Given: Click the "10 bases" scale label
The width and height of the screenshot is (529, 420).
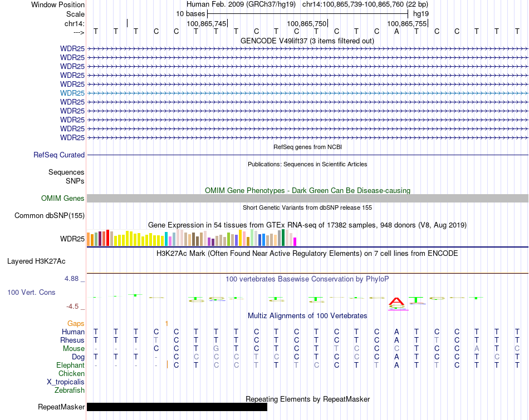Looking at the screenshot, I should 190,14.
